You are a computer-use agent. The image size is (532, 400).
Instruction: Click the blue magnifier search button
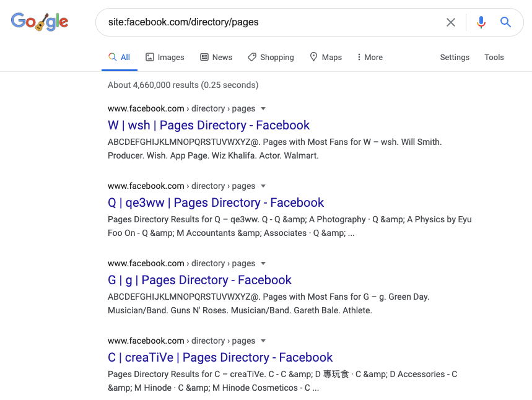tap(506, 22)
